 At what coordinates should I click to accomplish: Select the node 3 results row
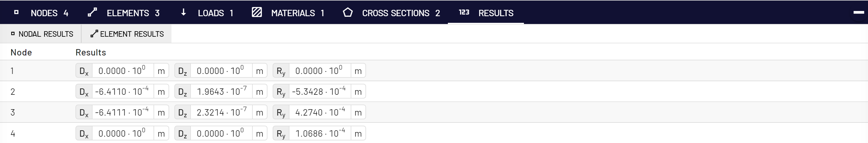pos(434,112)
